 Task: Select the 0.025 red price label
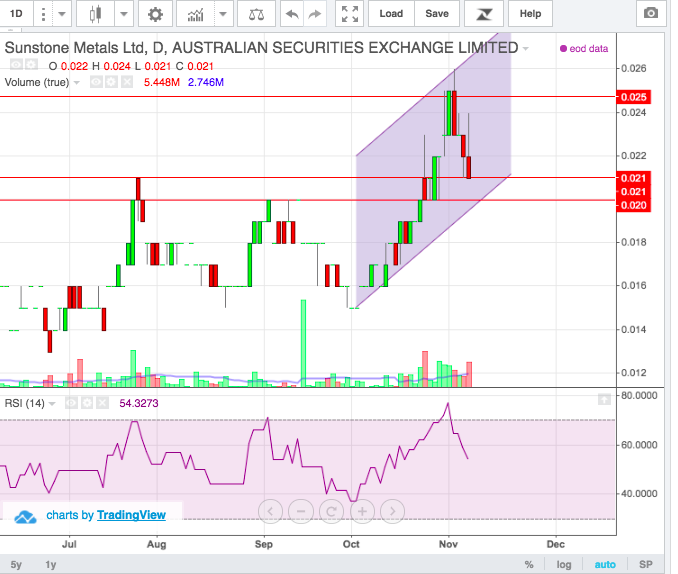point(633,97)
